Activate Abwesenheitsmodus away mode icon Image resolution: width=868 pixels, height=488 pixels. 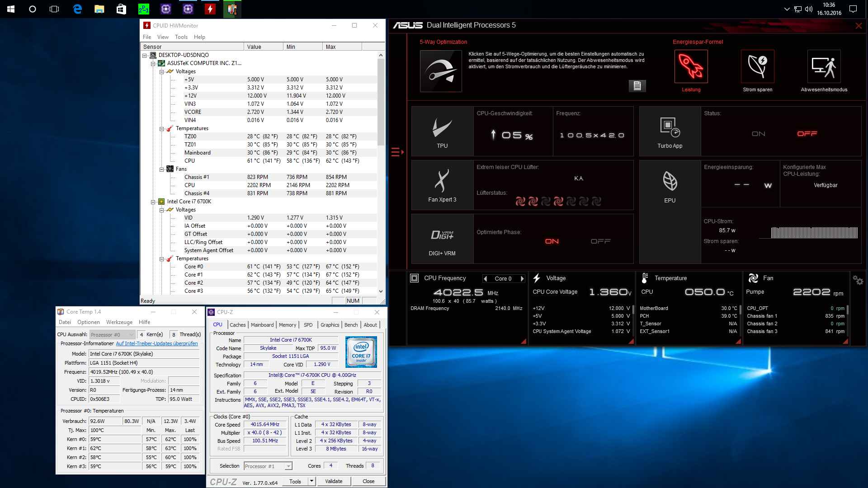pos(824,67)
